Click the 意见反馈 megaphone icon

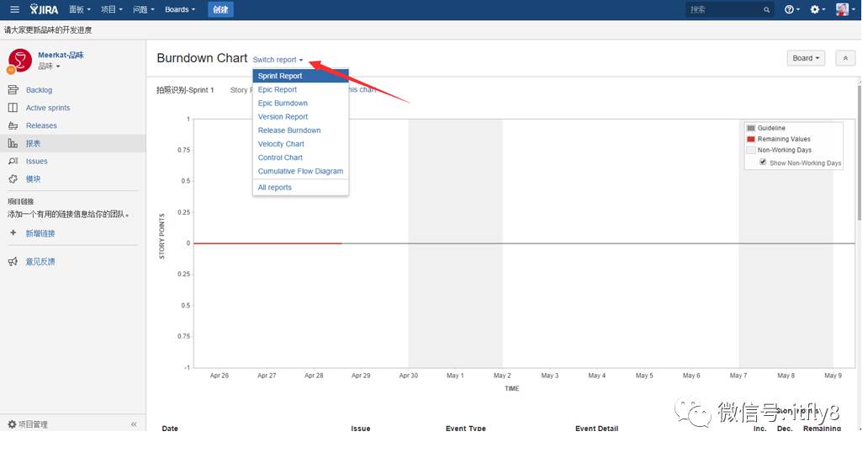(13, 262)
